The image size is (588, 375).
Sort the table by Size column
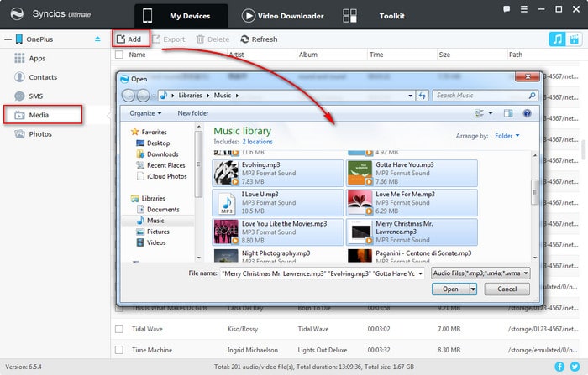click(444, 55)
